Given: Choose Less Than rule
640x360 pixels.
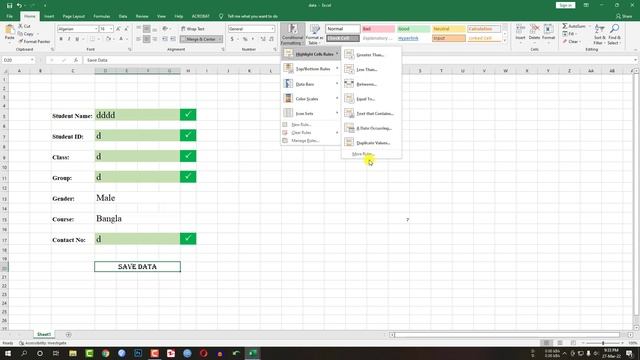Looking at the screenshot, I should coord(371,69).
